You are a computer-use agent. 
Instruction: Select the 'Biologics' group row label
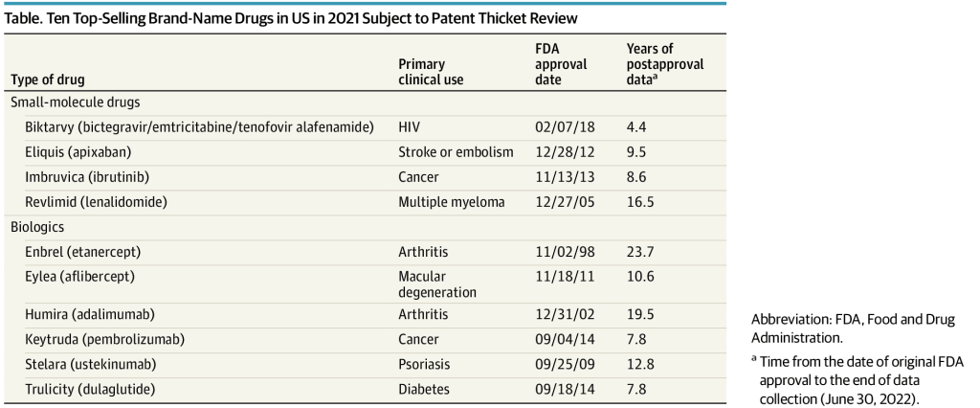[37, 226]
